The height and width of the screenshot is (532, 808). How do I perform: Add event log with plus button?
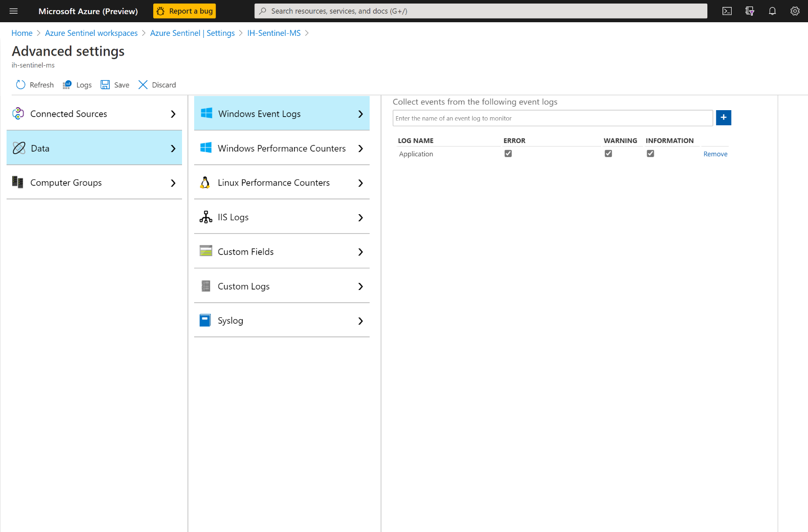(x=724, y=118)
